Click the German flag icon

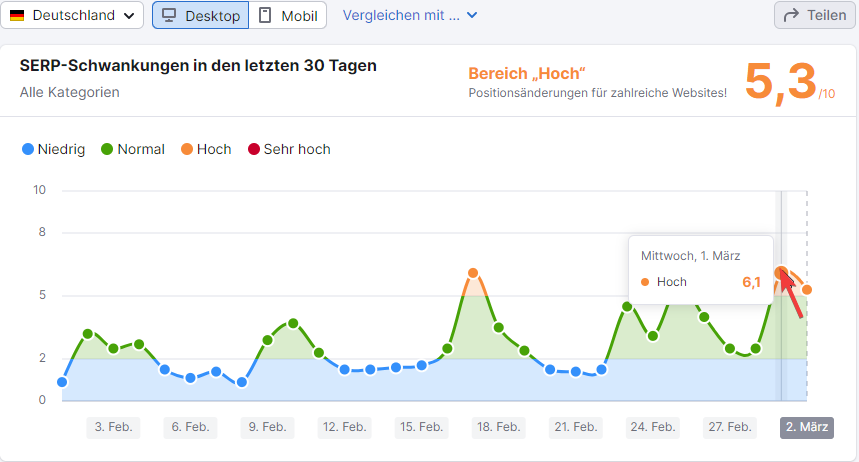click(x=17, y=16)
